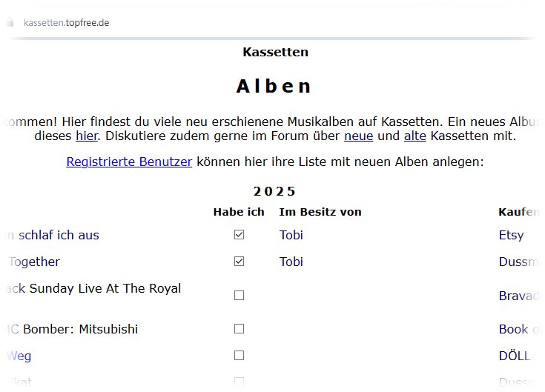Select owner Tobi in the Together row

coord(291,262)
